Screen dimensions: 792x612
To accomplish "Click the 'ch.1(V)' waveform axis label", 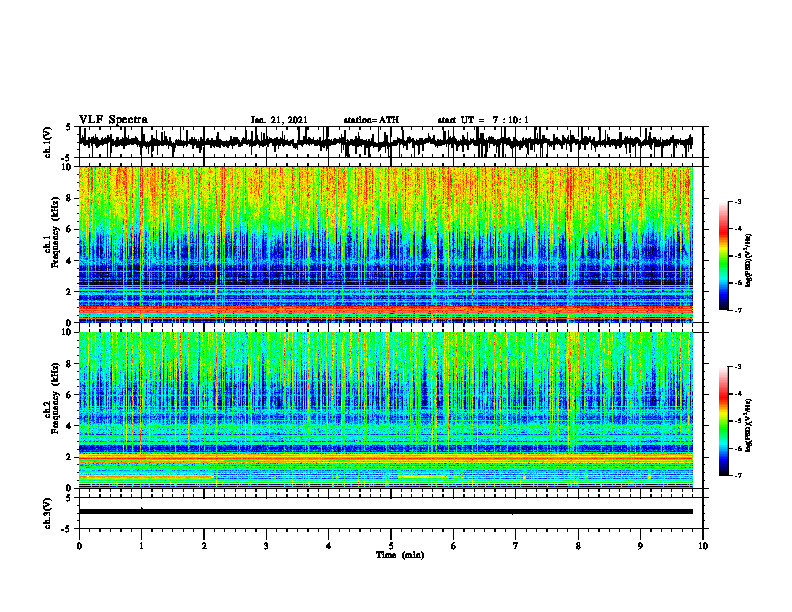I will pos(48,142).
